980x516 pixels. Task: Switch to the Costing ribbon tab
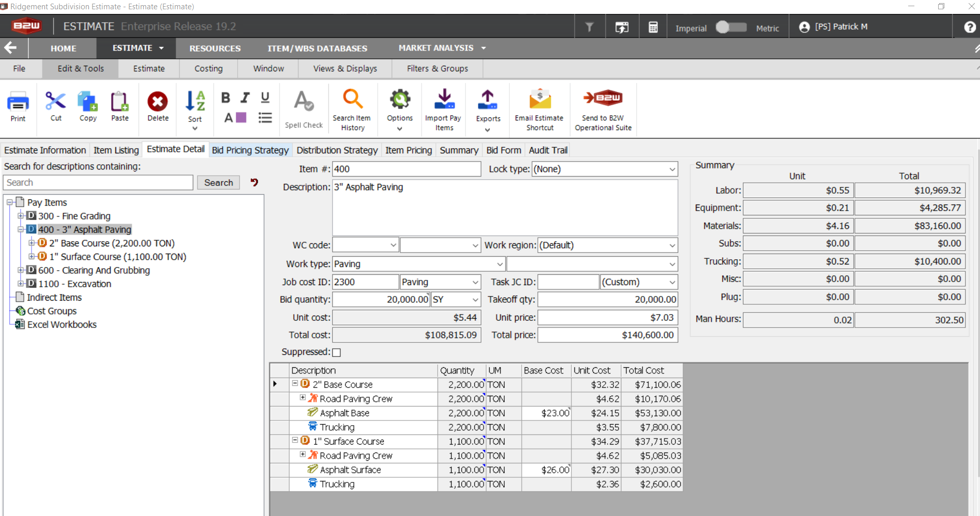pyautogui.click(x=208, y=69)
